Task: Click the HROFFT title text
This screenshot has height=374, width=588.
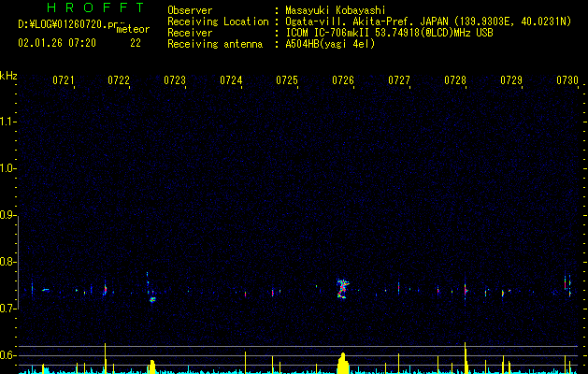Action: [96, 7]
